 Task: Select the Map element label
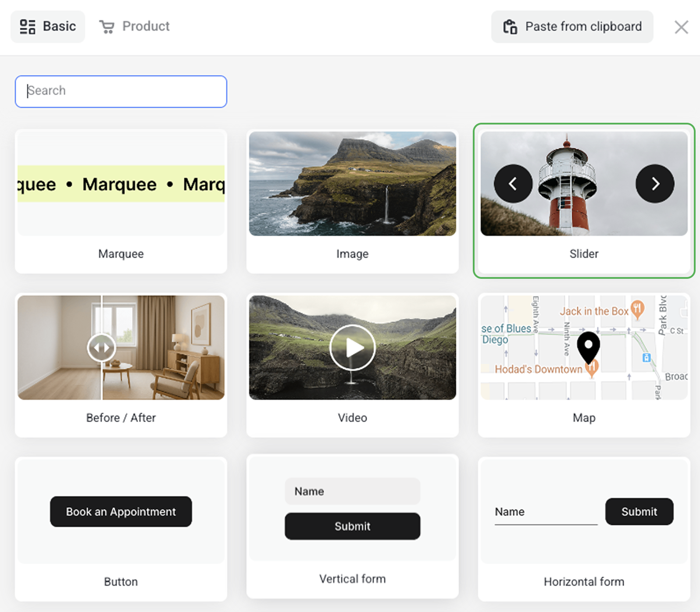(x=583, y=418)
